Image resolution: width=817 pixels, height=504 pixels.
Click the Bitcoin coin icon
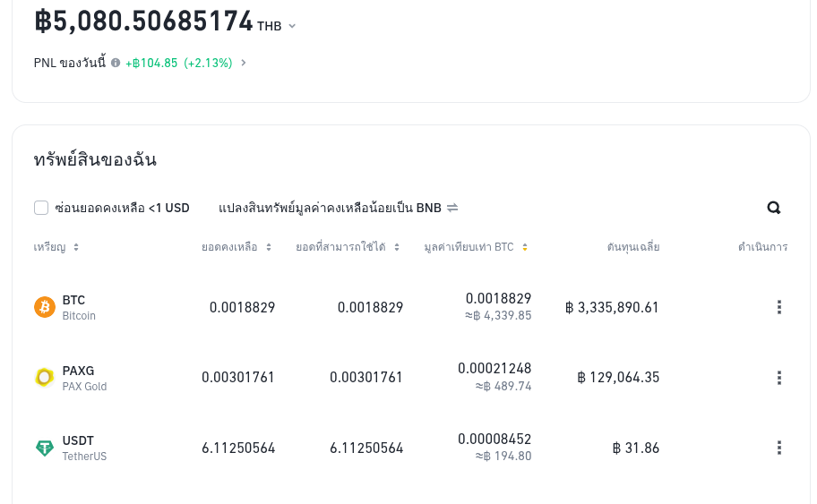point(45,307)
